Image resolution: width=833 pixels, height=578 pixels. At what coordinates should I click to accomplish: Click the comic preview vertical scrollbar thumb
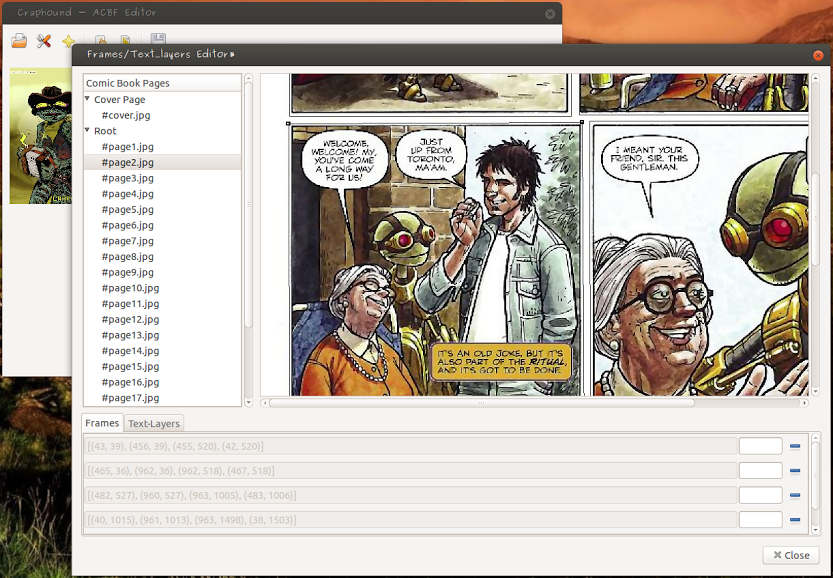816,219
